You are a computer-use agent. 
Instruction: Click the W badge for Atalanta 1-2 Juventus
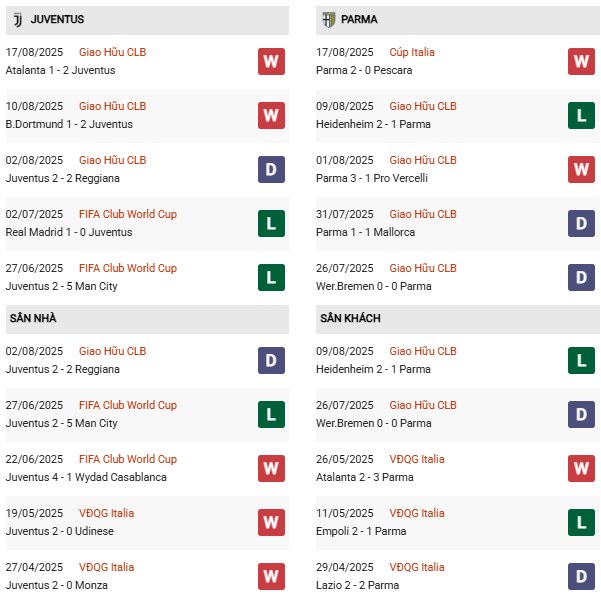[271, 61]
